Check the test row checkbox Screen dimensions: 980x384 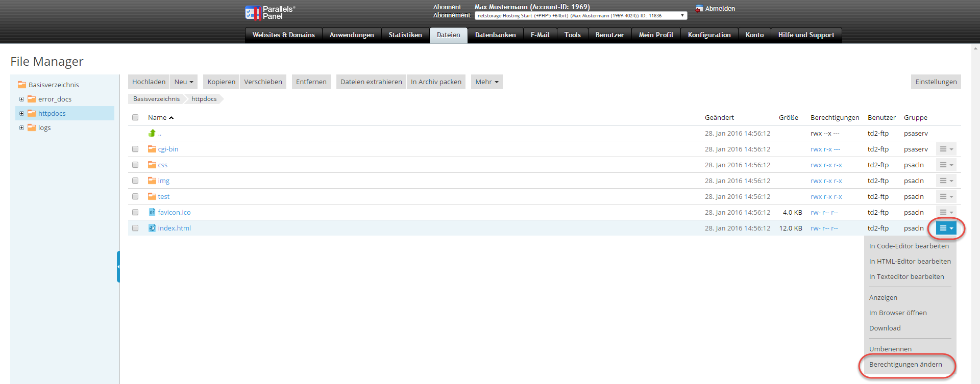(x=135, y=196)
